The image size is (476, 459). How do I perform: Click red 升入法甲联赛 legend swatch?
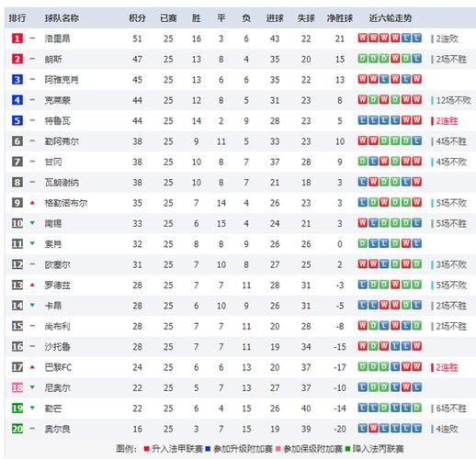[x=146, y=449]
